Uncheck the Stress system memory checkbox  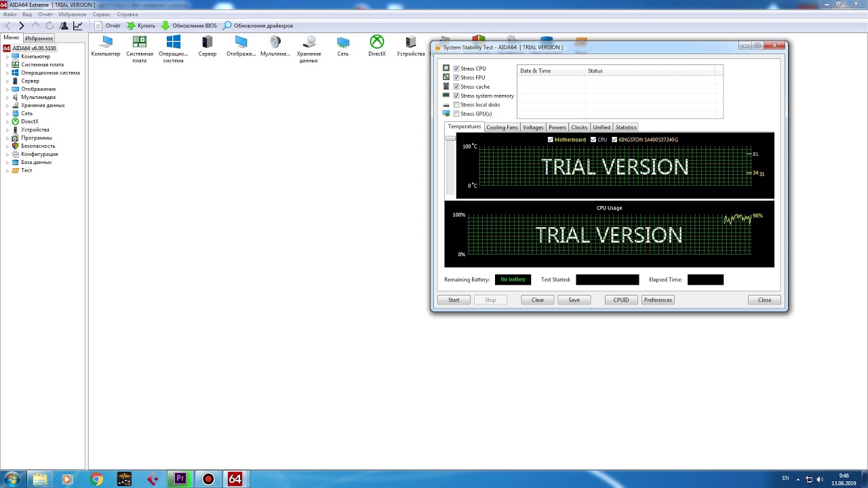click(x=456, y=96)
